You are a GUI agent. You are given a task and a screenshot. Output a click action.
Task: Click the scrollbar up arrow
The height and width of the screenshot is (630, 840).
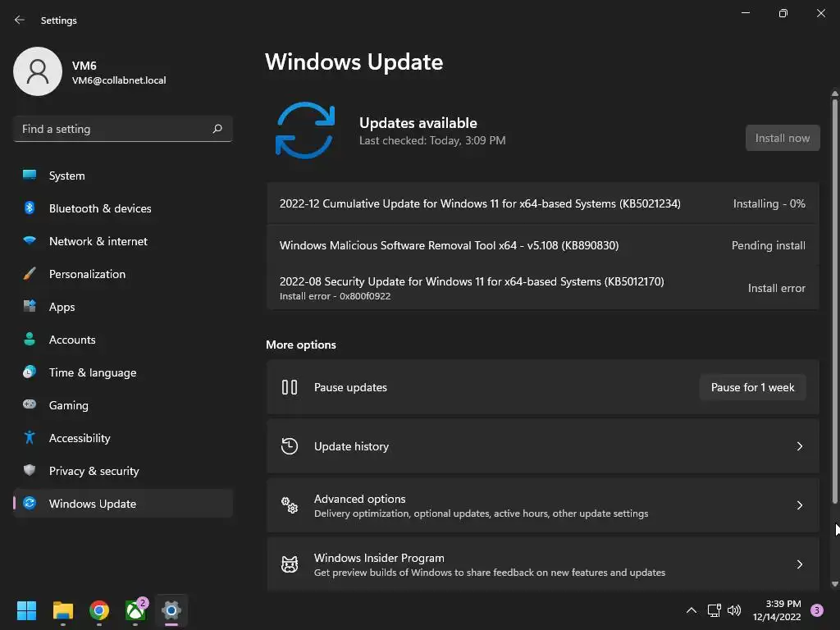tap(834, 94)
